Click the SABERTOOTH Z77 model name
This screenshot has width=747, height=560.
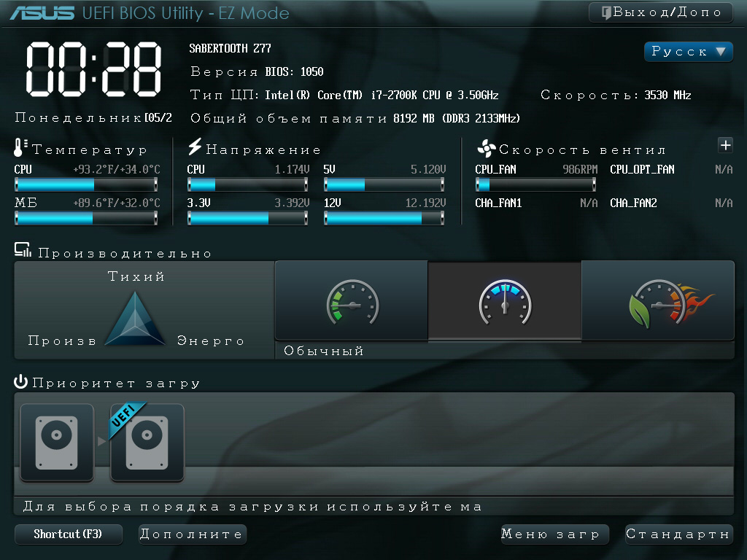(230, 49)
